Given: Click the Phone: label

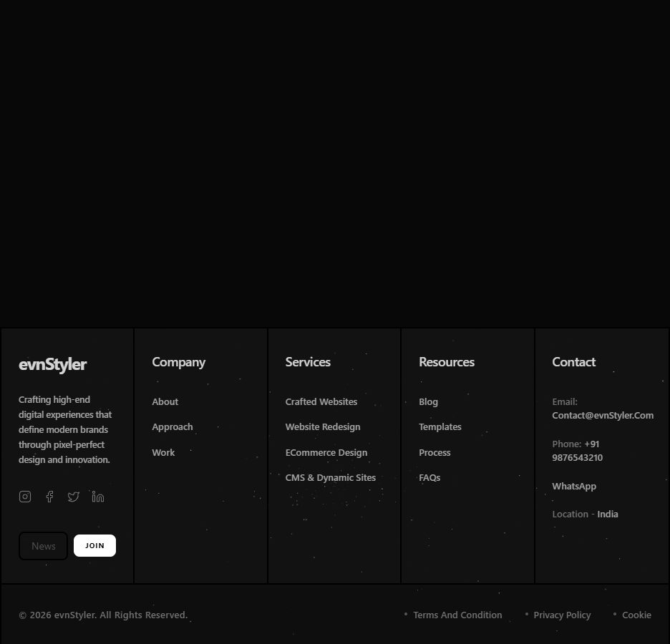Looking at the screenshot, I should coord(567,444).
